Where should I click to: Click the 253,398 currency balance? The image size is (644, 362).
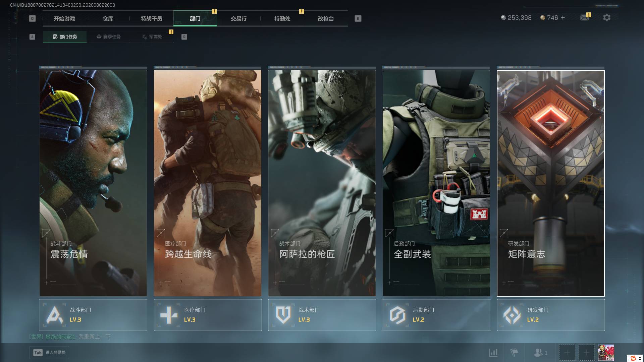[x=520, y=18]
